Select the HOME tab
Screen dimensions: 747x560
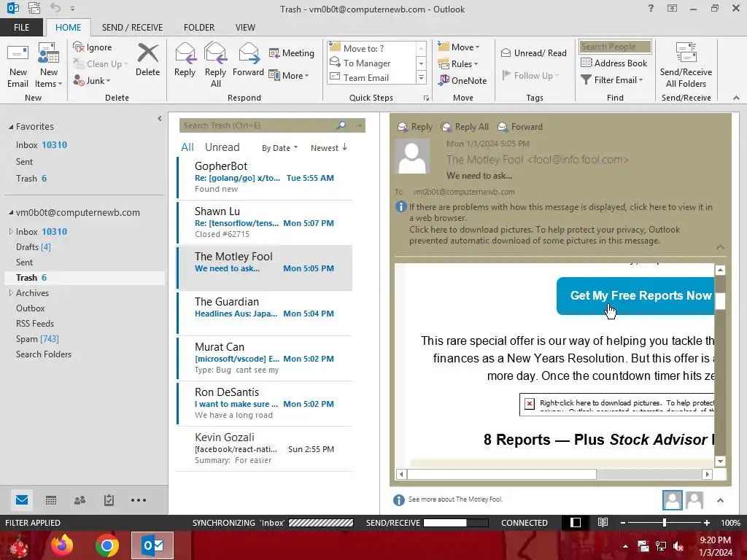pos(68,27)
